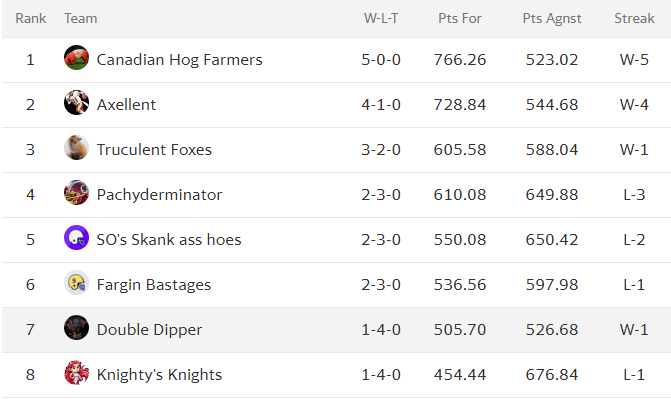The width and height of the screenshot is (671, 399).
Task: Click the W-L-T column header
Action: (381, 18)
